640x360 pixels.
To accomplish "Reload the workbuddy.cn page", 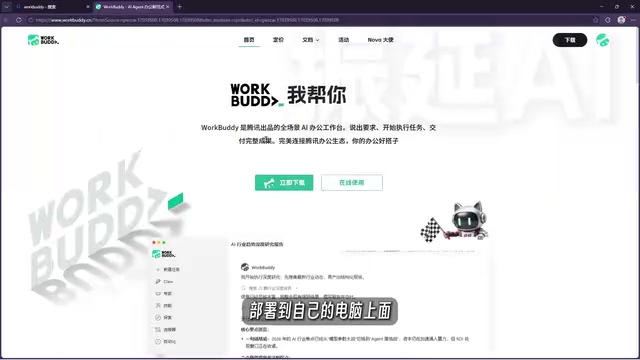I will pos(19,20).
